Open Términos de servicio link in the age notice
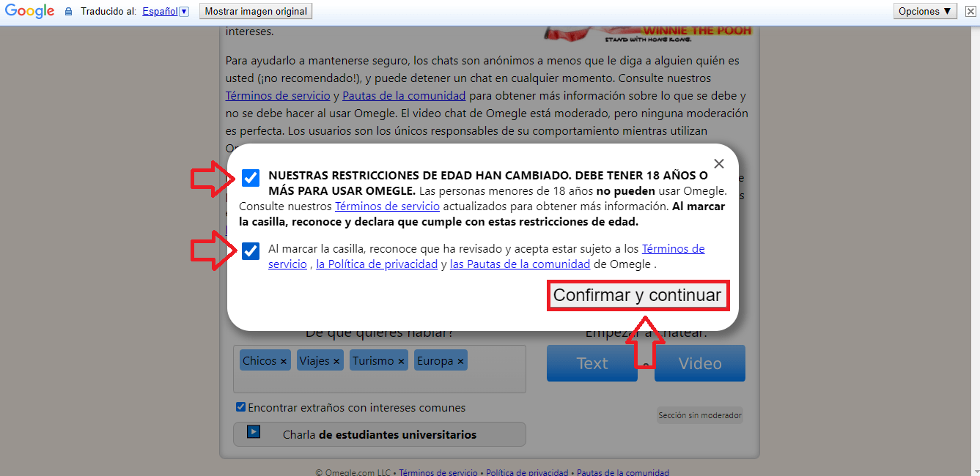The width and height of the screenshot is (980, 476). click(387, 207)
